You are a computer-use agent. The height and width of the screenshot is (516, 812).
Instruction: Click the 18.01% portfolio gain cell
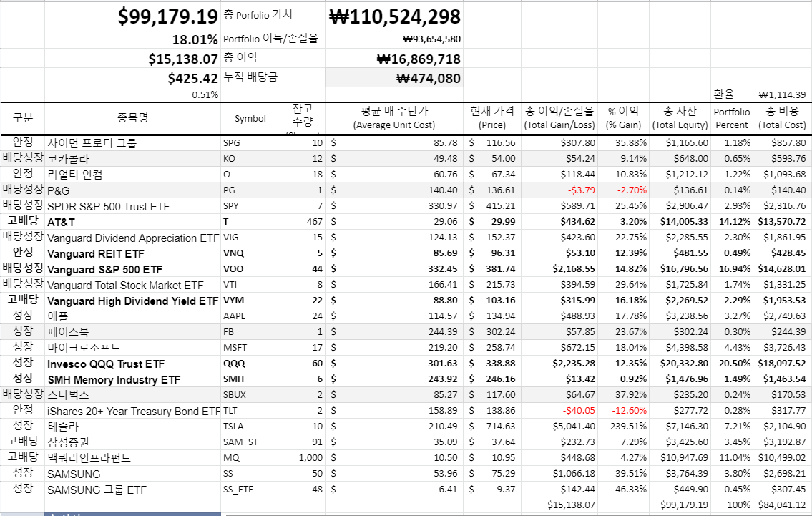coord(132,39)
